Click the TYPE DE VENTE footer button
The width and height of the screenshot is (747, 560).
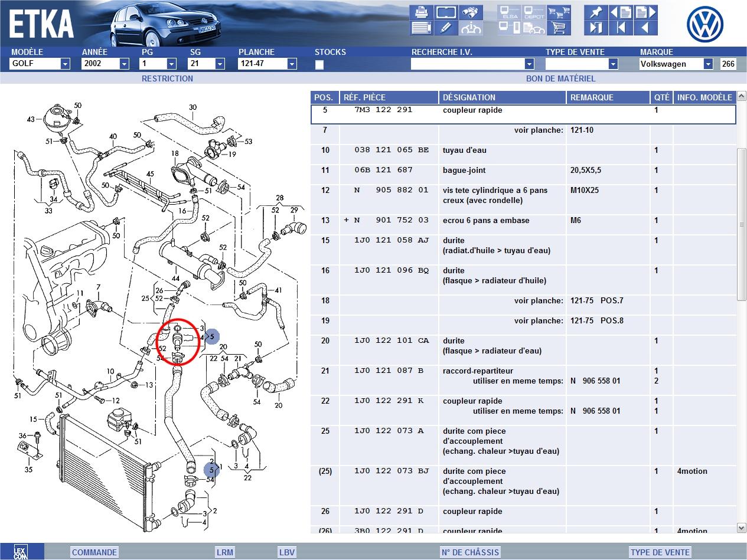click(x=660, y=552)
